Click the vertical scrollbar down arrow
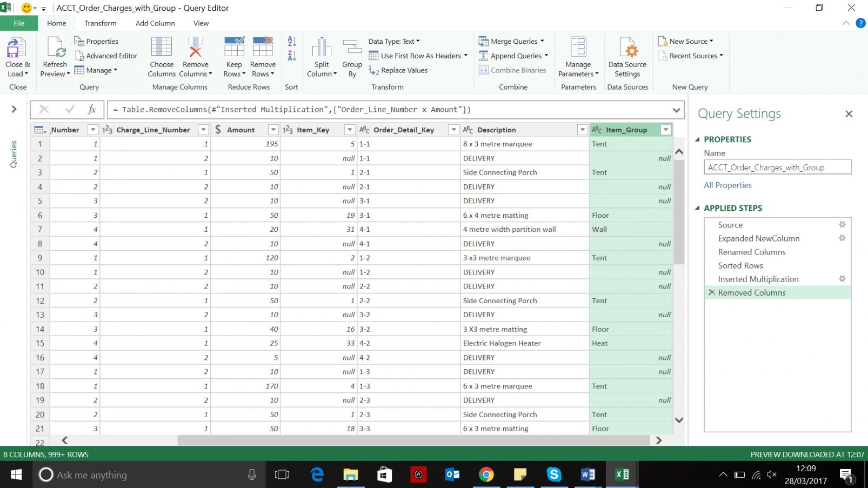868x488 pixels. pos(679,420)
